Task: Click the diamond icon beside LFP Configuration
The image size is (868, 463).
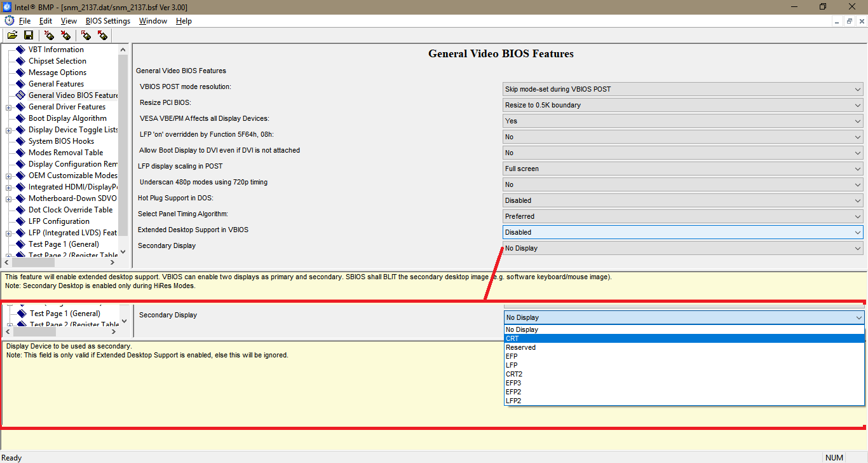Action: coord(21,221)
